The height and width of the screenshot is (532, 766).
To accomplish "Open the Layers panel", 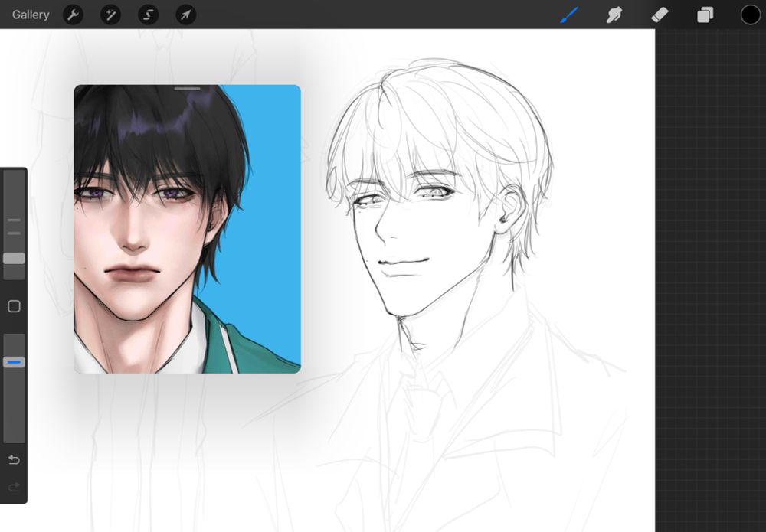I will pyautogui.click(x=705, y=15).
